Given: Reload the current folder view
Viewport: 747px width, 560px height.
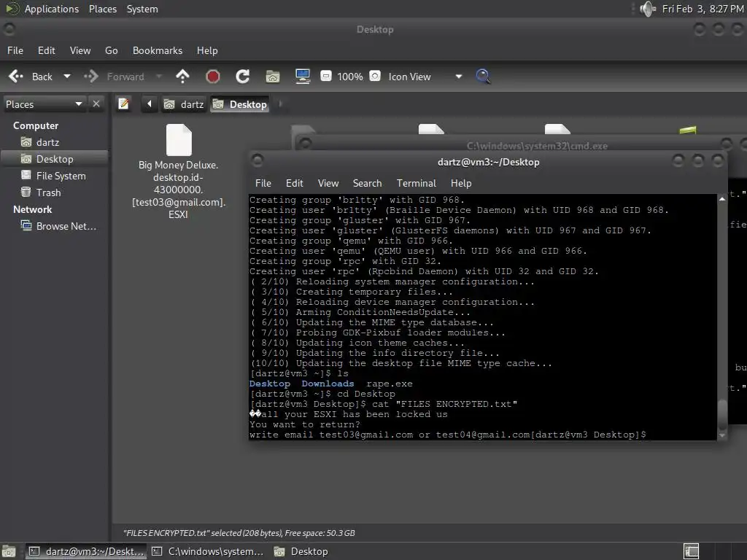Looking at the screenshot, I should pos(242,76).
